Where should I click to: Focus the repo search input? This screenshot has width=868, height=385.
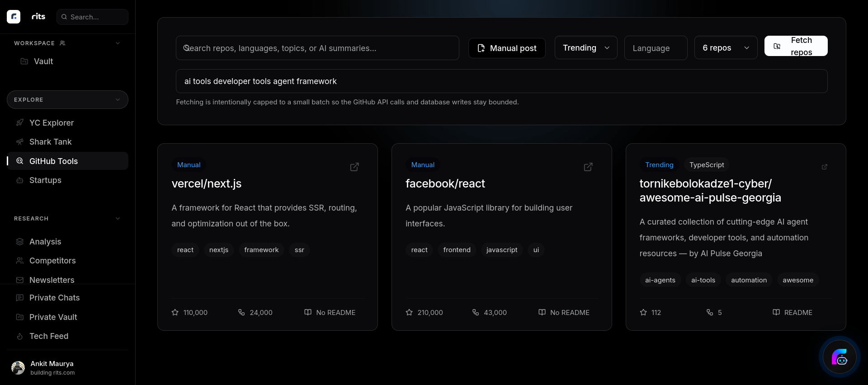click(x=317, y=48)
